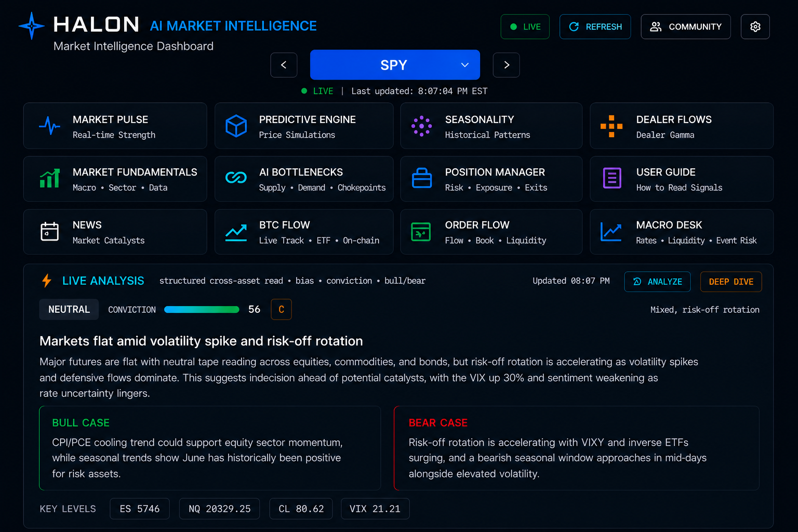The height and width of the screenshot is (532, 798).
Task: Go to previous ticker with left chevron
Action: coord(284,65)
